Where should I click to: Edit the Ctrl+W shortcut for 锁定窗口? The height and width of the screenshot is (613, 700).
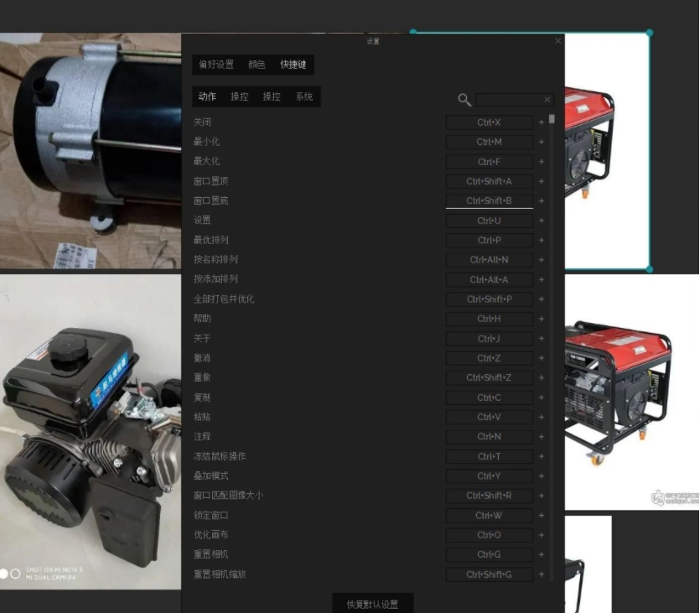click(x=490, y=515)
